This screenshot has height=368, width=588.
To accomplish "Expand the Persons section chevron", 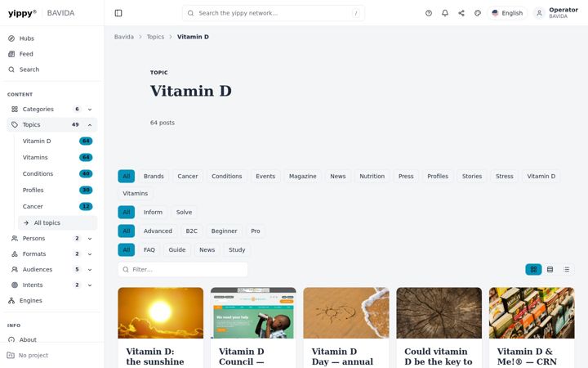I will coord(90,239).
